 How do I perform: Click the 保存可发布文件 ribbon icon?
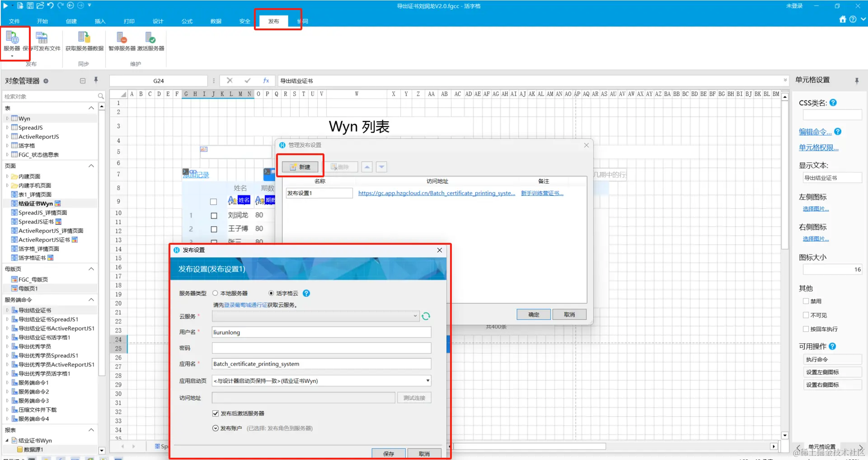coord(42,41)
